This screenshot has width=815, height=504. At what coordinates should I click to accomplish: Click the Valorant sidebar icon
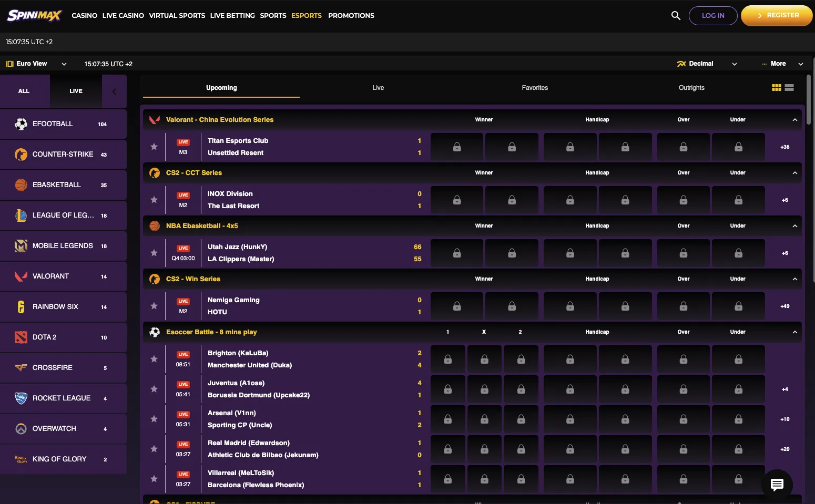pyautogui.click(x=21, y=276)
